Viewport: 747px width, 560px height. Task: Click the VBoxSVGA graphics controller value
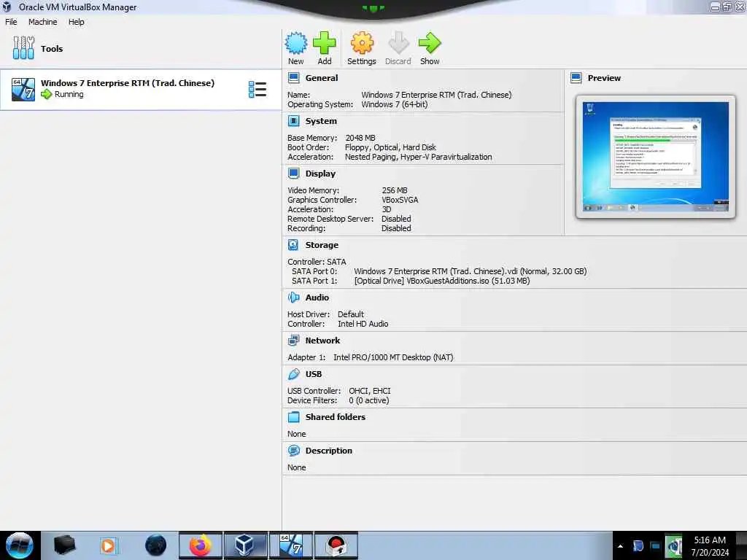(x=400, y=200)
